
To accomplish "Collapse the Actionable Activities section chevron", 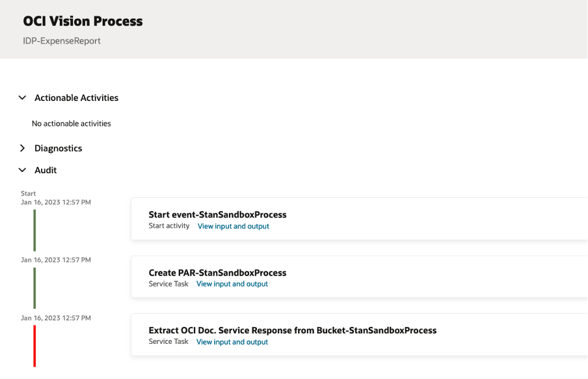I will tap(22, 98).
